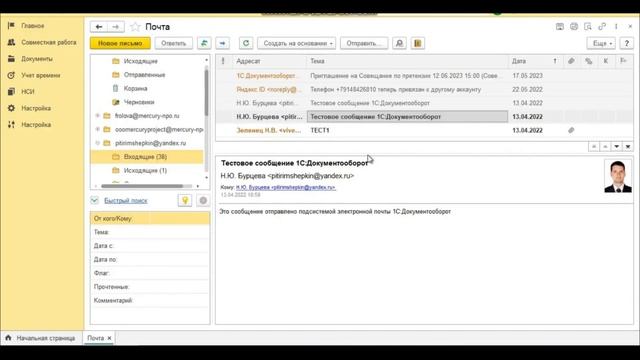Select the Яндекс ID noreply email row
The height and width of the screenshot is (360, 640).
pos(424,89)
